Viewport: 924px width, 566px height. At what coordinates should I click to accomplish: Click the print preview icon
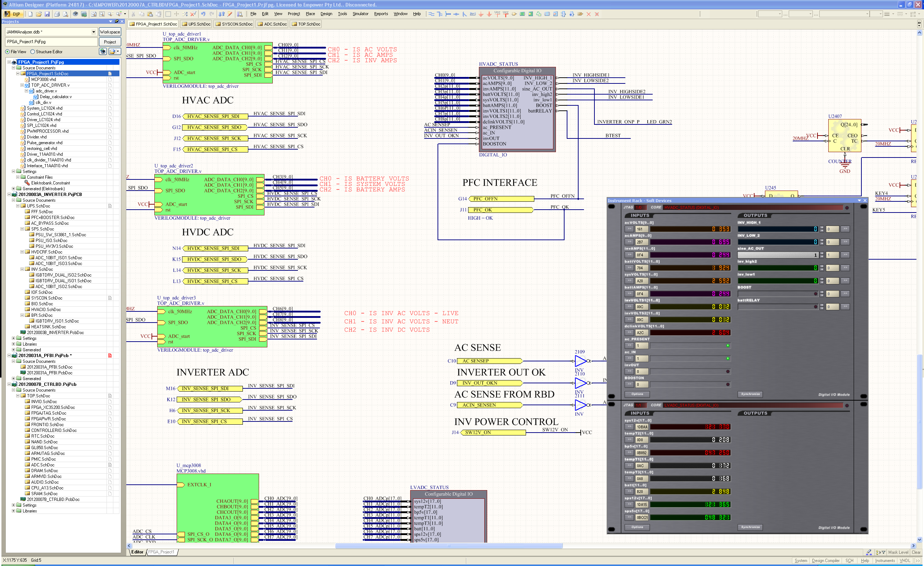pos(65,14)
